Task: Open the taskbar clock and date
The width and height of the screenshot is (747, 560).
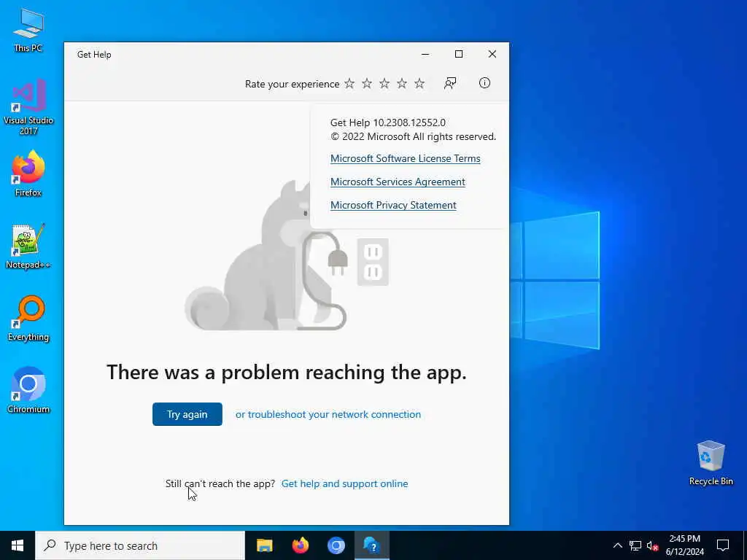Action: 684,545
